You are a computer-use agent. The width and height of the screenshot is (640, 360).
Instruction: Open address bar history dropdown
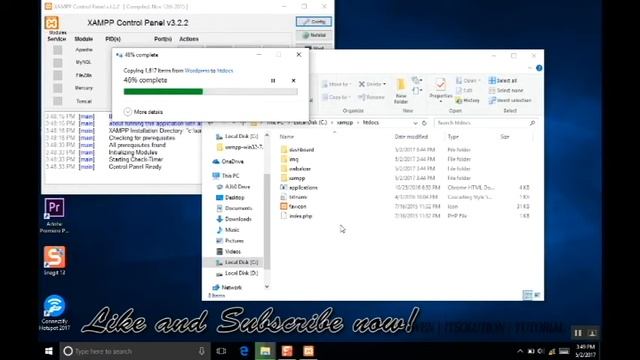pos(415,123)
